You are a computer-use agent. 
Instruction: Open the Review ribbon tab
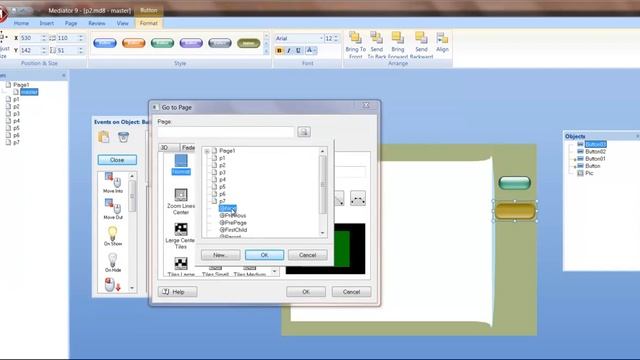97,23
